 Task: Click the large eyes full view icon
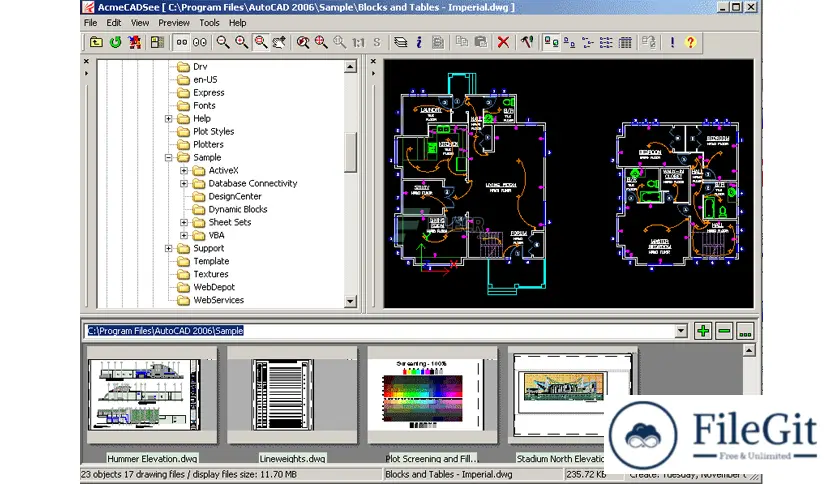coord(200,42)
